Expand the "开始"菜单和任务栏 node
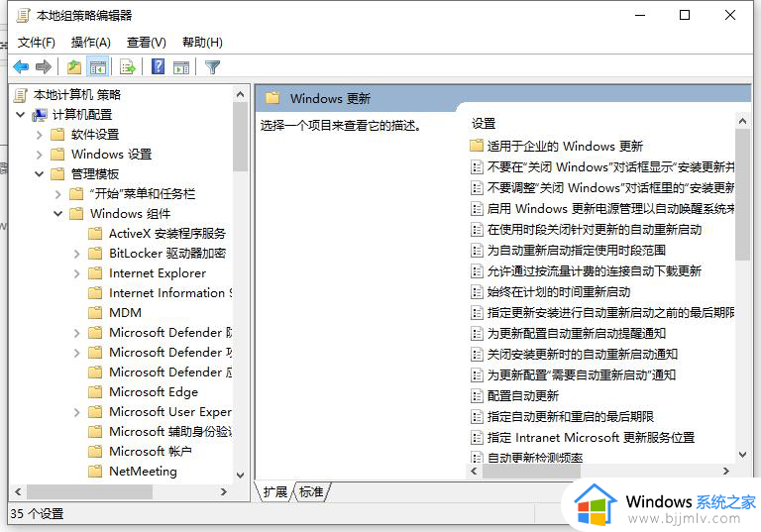Image resolution: width=761 pixels, height=532 pixels. click(58, 194)
